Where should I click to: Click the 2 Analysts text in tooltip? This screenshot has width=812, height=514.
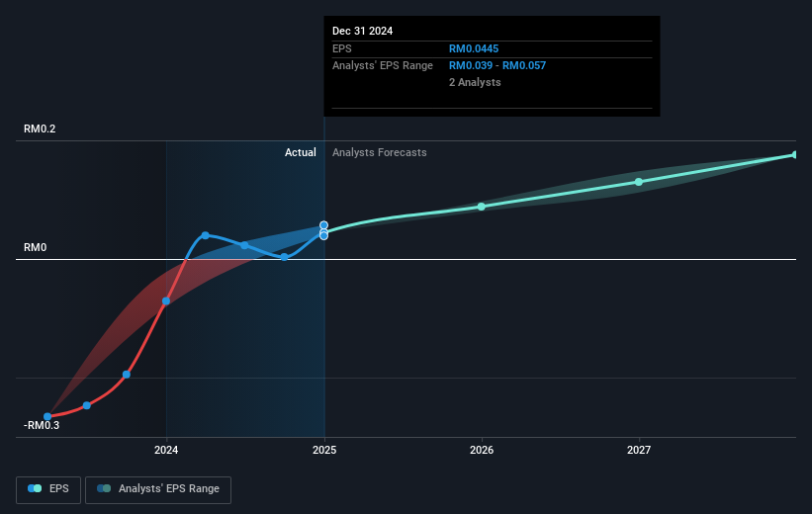tap(475, 82)
